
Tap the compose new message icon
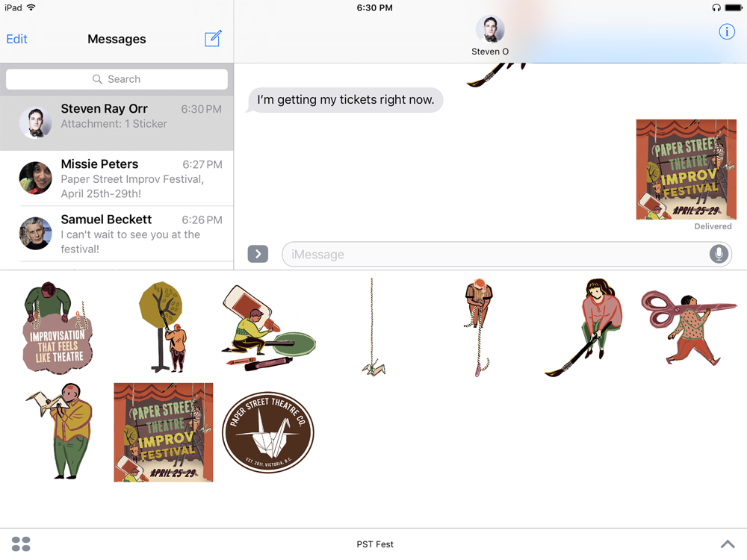213,39
